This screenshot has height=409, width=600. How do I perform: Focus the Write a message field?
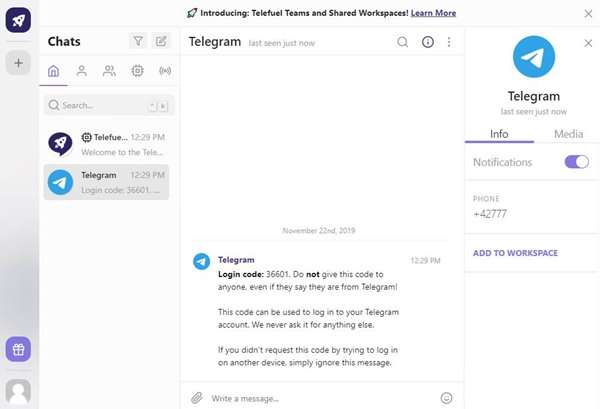(321, 398)
